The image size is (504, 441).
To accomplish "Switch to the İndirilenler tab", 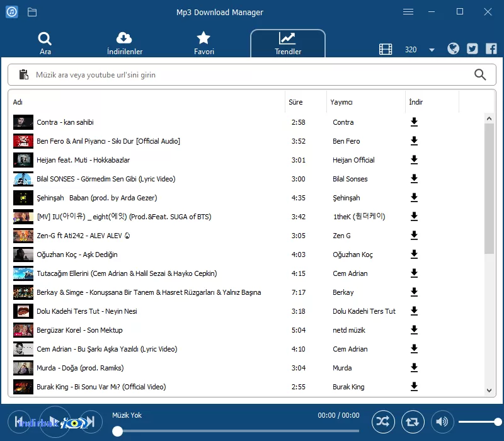I will [x=124, y=43].
